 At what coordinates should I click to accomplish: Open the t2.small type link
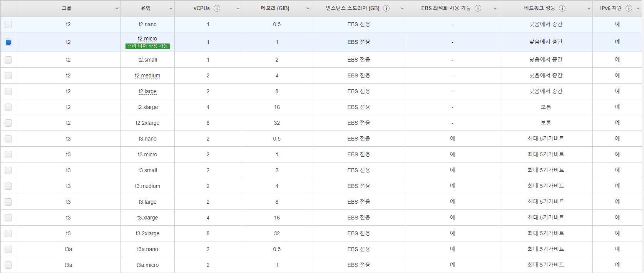tap(147, 60)
